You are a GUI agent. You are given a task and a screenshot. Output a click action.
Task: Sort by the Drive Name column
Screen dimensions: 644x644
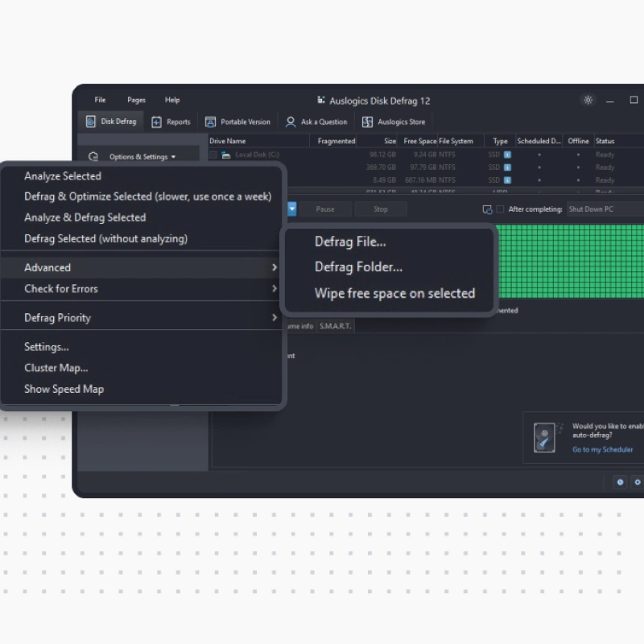coord(258,141)
